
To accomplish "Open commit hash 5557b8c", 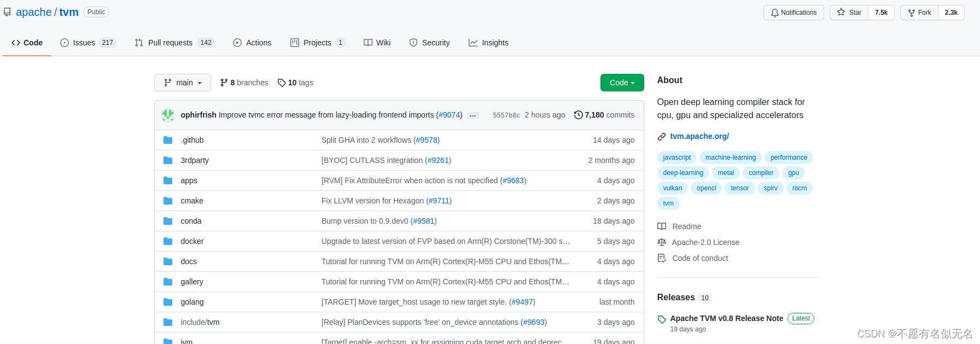I will [506, 115].
